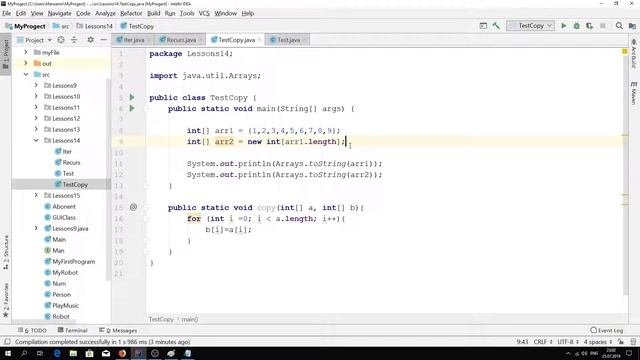Start debugging with the bug icon

[576, 26]
